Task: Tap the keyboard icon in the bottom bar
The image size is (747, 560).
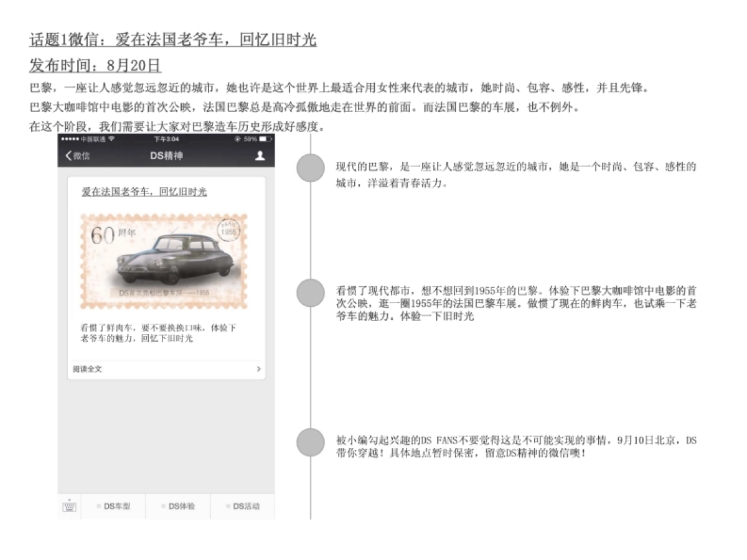Action: tap(68, 506)
